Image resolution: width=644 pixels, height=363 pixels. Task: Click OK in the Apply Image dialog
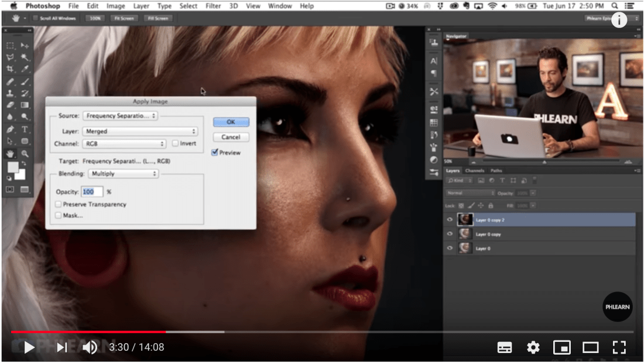pos(230,122)
